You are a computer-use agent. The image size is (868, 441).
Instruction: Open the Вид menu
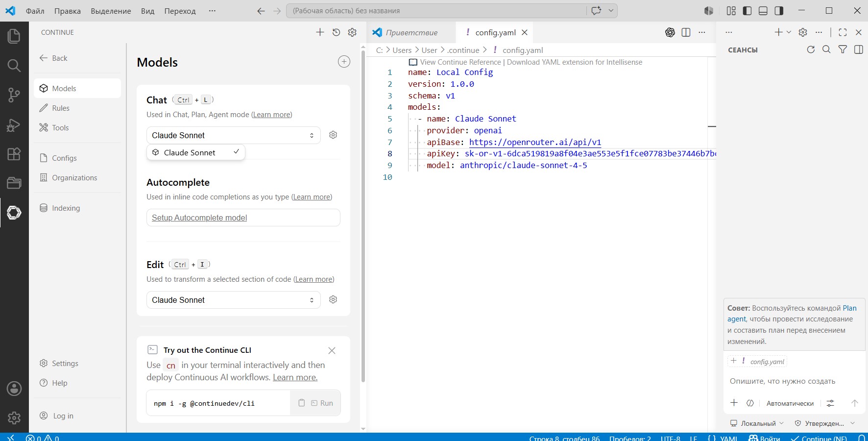click(x=147, y=11)
